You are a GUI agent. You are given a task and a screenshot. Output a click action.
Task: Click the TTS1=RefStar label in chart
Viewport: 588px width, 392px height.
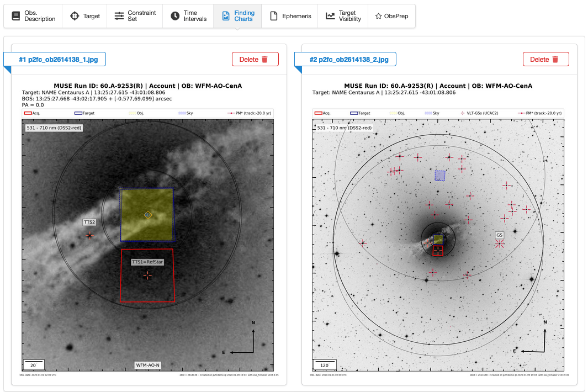147,262
